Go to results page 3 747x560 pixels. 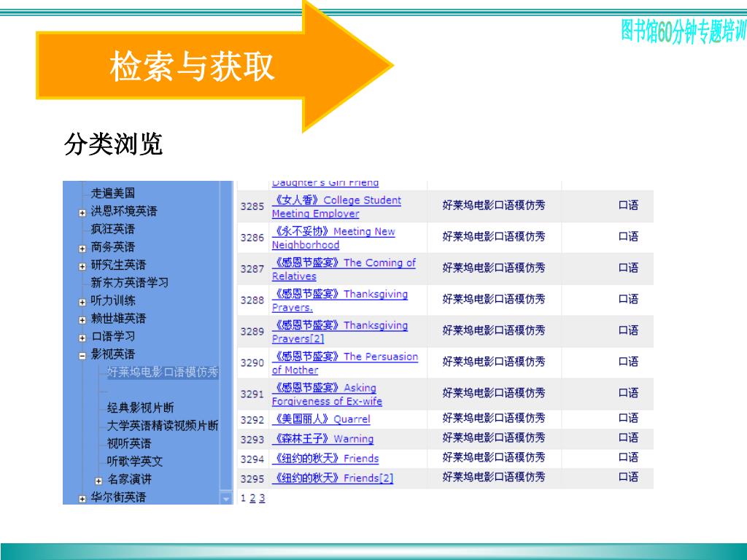pos(262,499)
